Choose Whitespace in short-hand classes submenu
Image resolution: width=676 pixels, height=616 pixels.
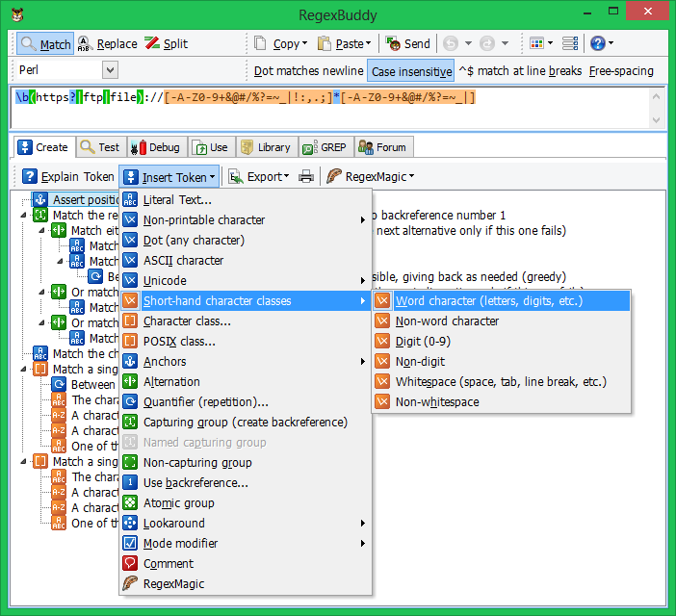(x=501, y=382)
